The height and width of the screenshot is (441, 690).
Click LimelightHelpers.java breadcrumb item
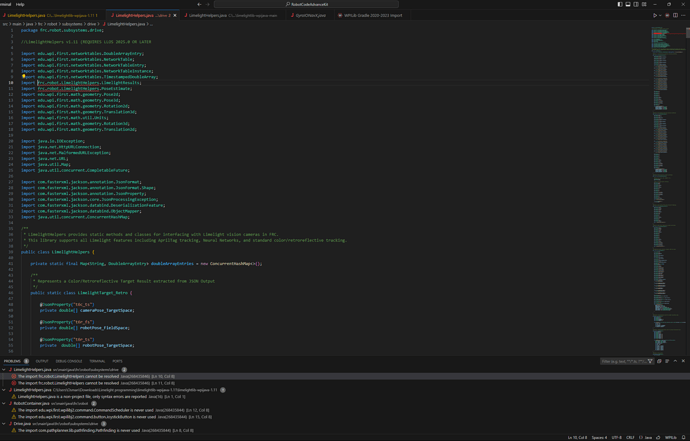tap(125, 24)
